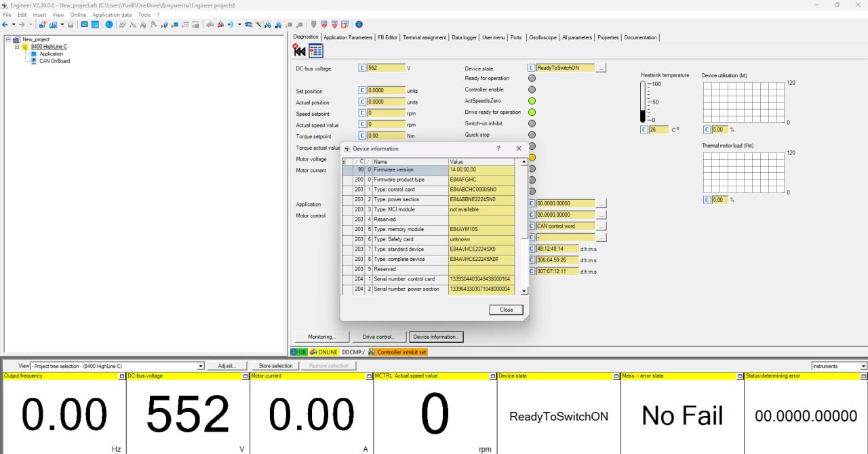Click the Store selection button
The width and height of the screenshot is (868, 454).
tap(275, 366)
